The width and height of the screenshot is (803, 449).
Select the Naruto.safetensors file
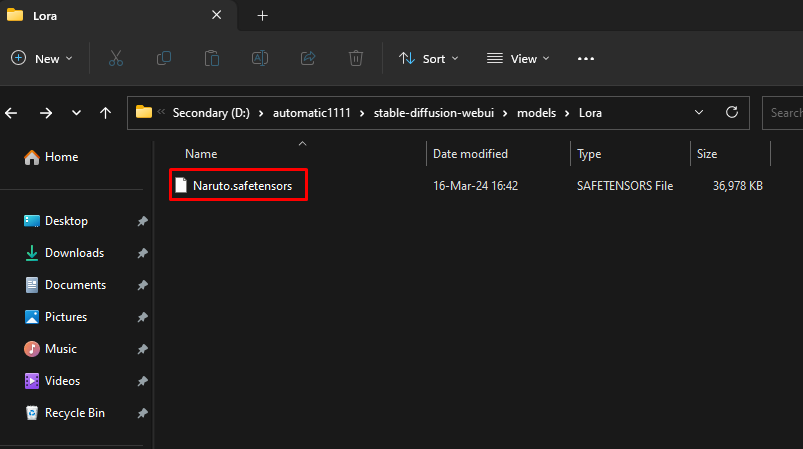[x=242, y=186]
